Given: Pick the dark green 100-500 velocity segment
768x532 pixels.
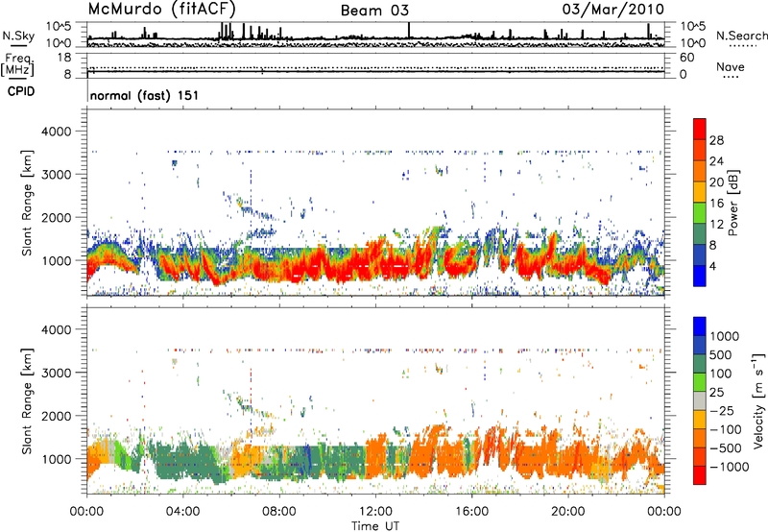Looking at the screenshot, I should click(700, 364).
